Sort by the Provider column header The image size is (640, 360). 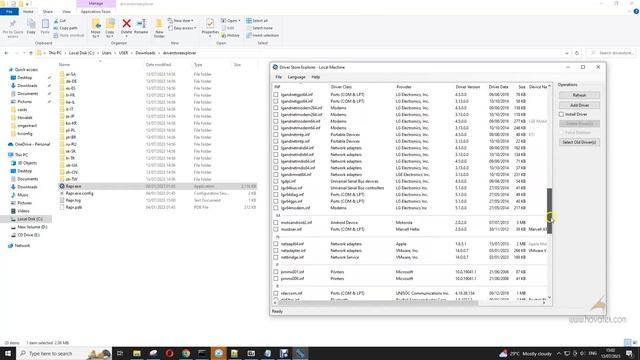404,87
